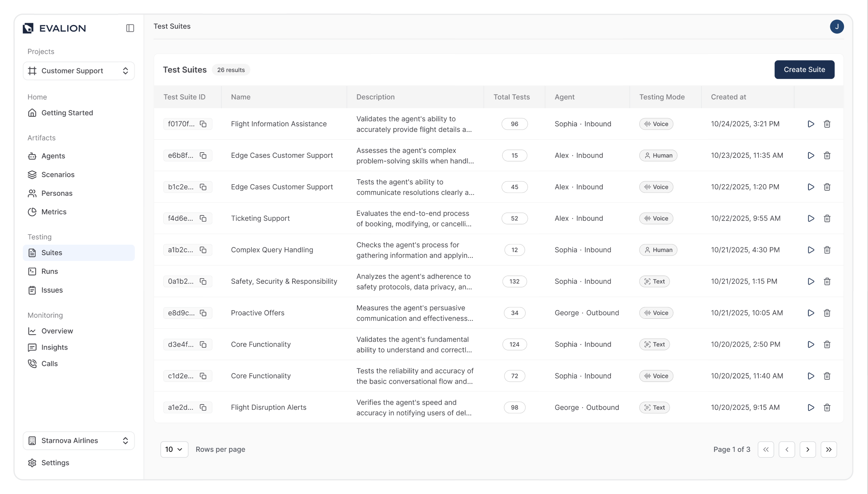This screenshot has width=868, height=494.
Task: Open the Customer Support project selector
Action: point(78,71)
